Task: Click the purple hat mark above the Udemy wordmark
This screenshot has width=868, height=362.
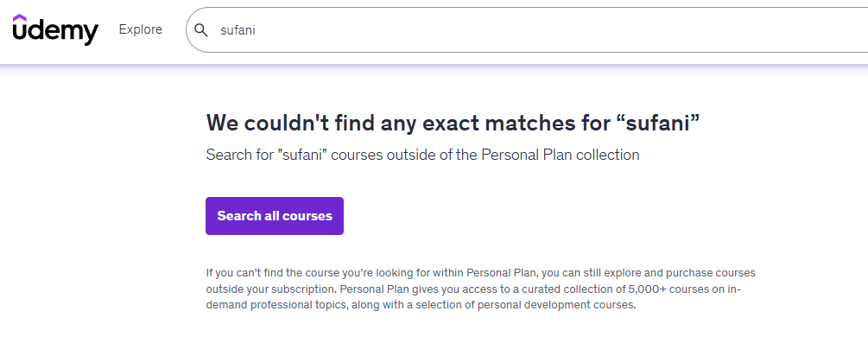Action: pos(20,18)
